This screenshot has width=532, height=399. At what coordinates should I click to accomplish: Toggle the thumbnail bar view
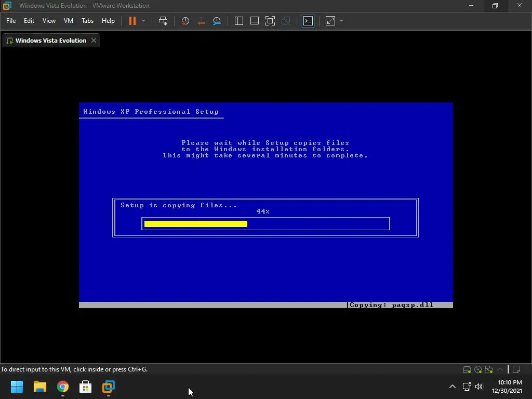coord(255,21)
